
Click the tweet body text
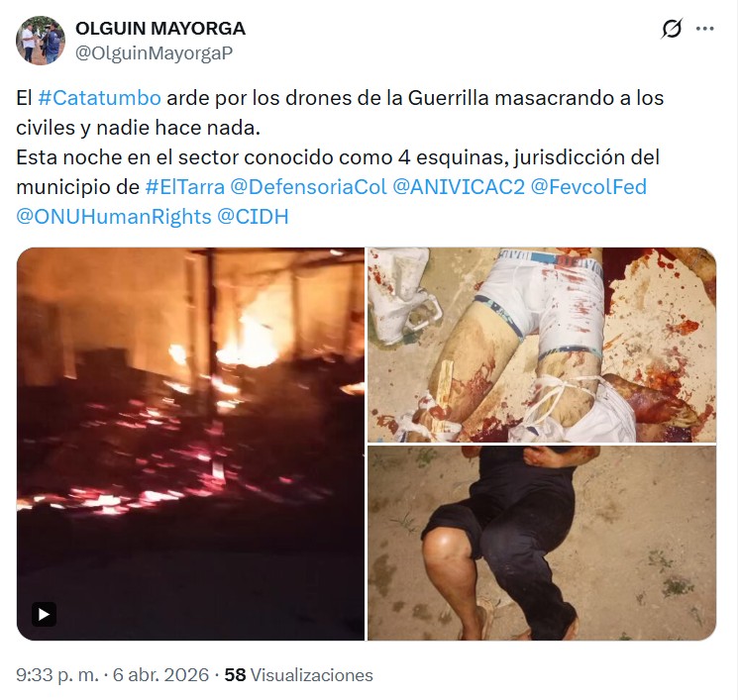click(340, 157)
